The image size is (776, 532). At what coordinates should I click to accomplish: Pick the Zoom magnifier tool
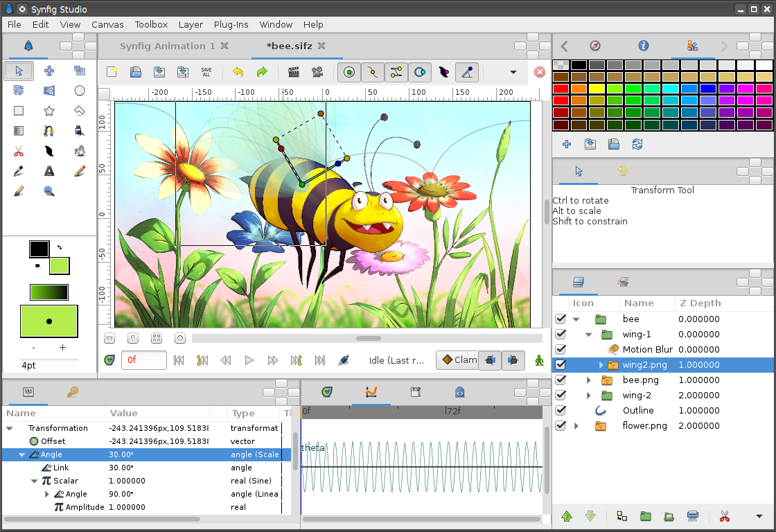[49, 190]
